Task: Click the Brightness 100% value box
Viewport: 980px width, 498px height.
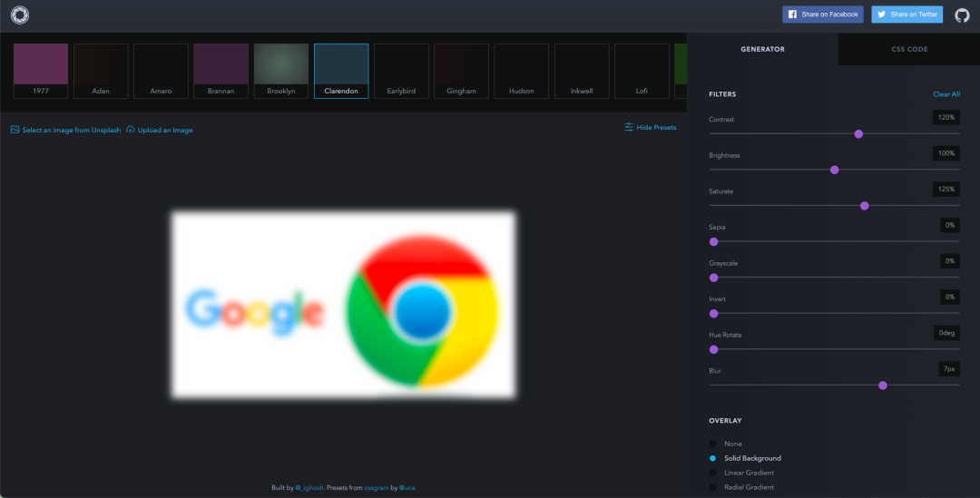Action: pos(946,153)
